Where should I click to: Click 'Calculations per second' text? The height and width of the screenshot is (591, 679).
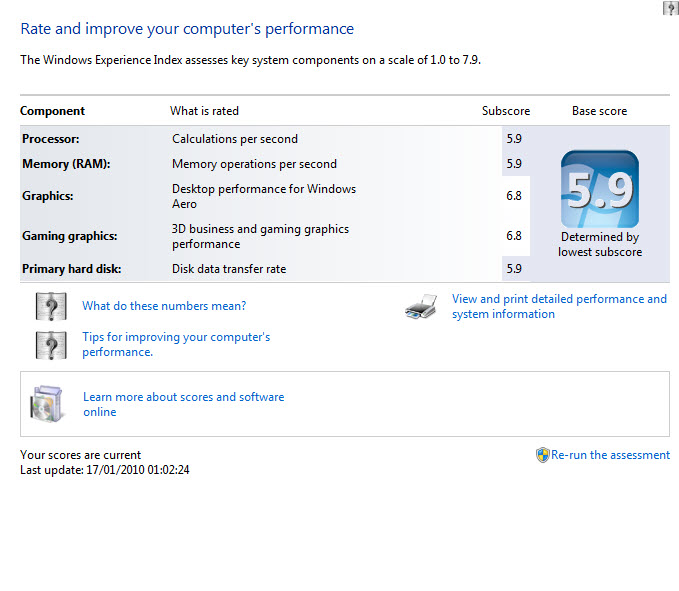click(235, 139)
